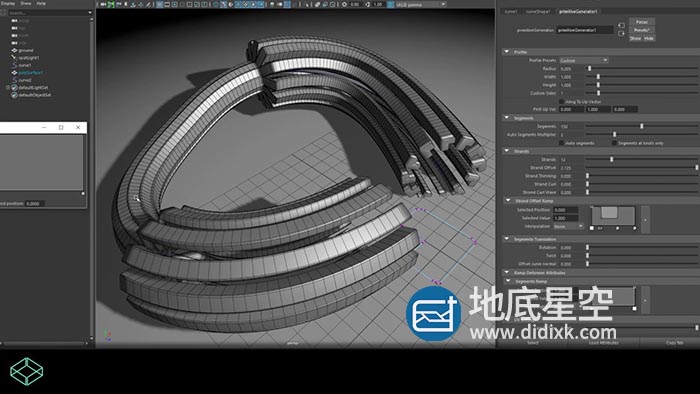Click the green lock camera icon
Viewport: 700px width, 394px height.
coord(111,4)
